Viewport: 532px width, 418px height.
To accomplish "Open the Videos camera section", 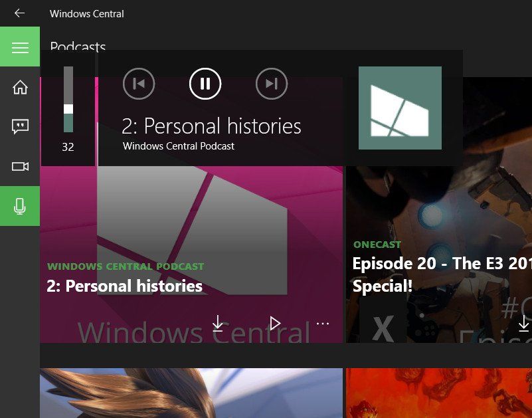I will (20, 166).
